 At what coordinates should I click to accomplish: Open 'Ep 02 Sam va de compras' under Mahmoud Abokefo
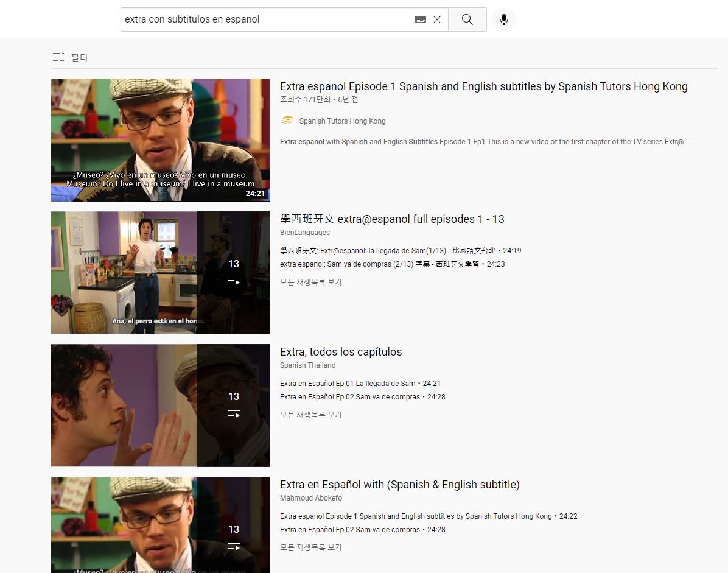click(x=363, y=530)
